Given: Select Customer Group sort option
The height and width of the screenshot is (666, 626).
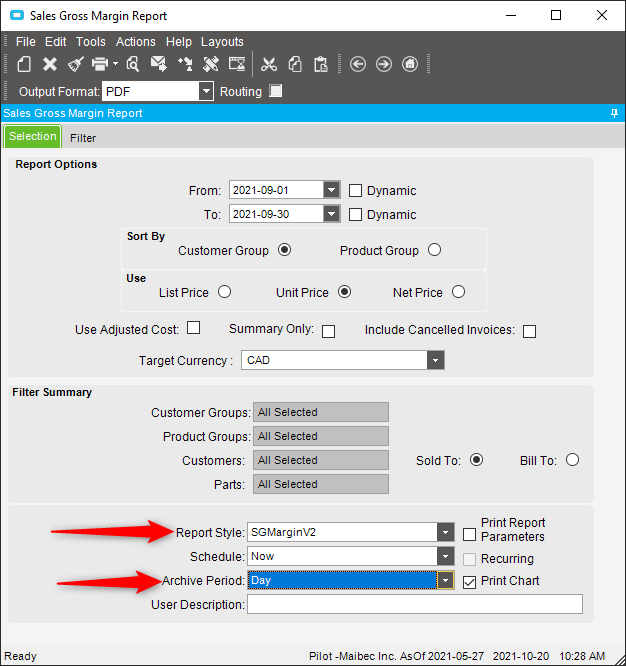Looking at the screenshot, I should 285,250.
